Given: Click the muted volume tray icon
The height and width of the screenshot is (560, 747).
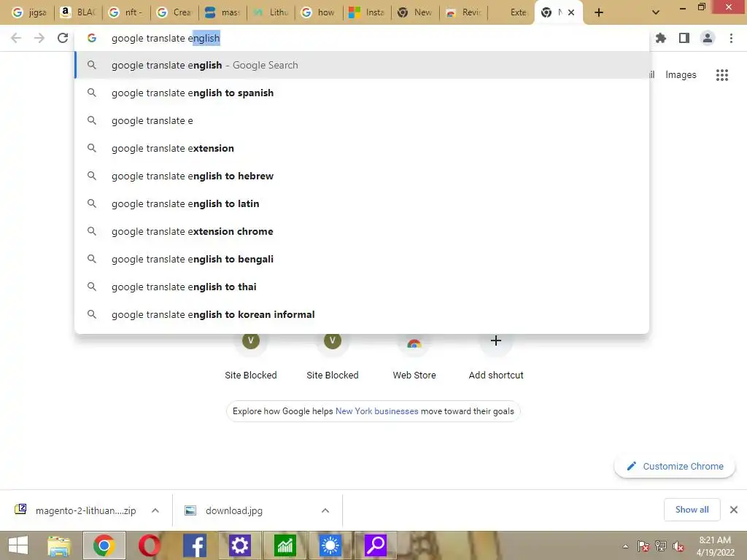Looking at the screenshot, I should tap(678, 546).
